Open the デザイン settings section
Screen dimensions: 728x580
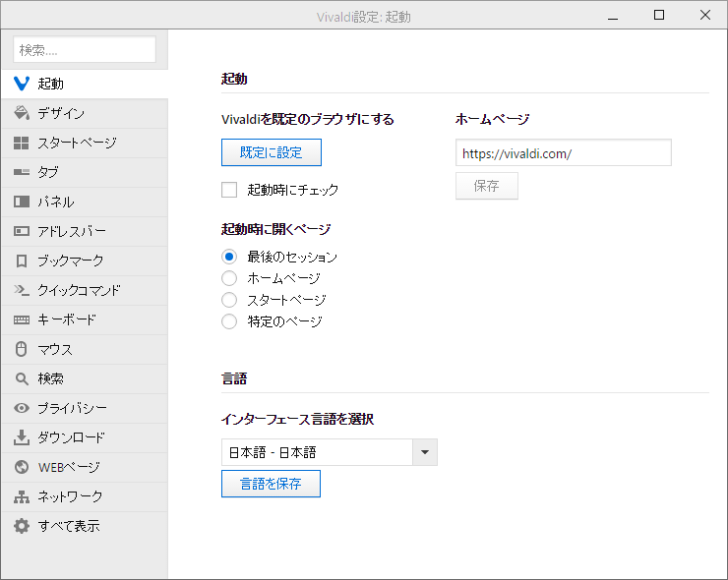pos(85,113)
